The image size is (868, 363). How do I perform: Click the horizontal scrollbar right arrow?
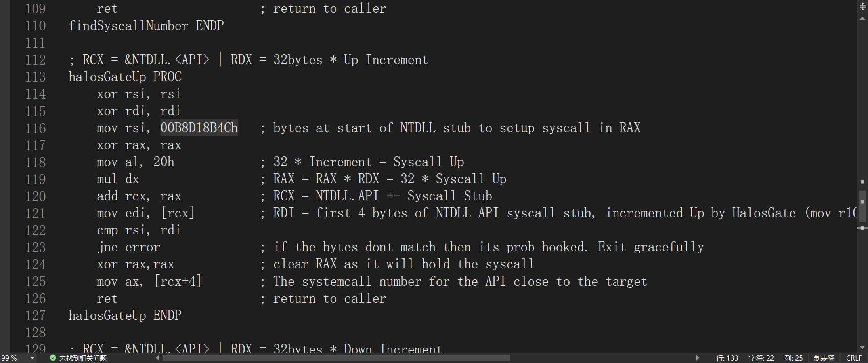[x=698, y=358]
